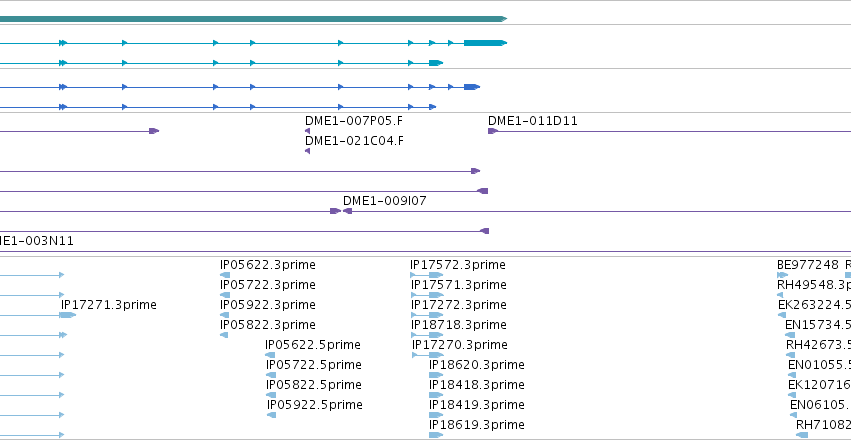Click the EN15734 EST label
Image resolution: width=851 pixels, height=440 pixels.
[x=818, y=325]
